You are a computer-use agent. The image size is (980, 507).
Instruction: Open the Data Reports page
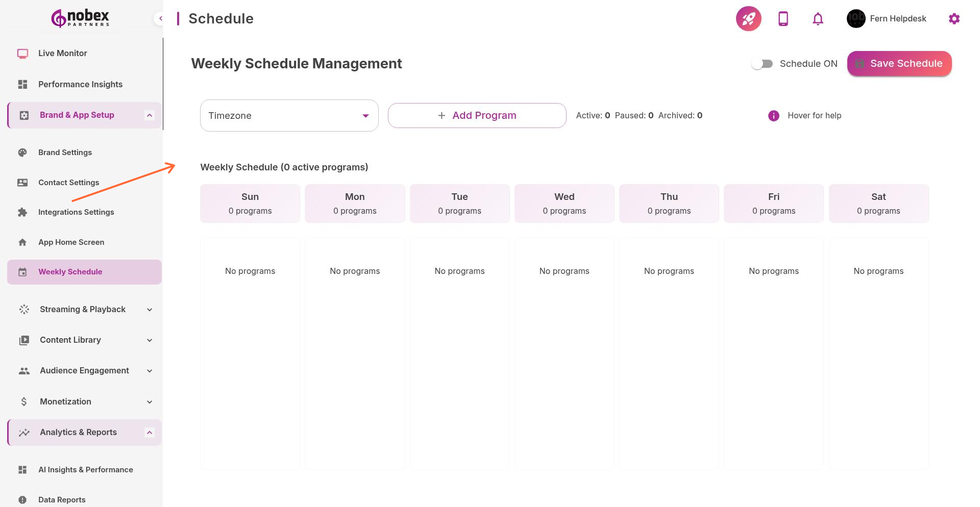(62, 500)
